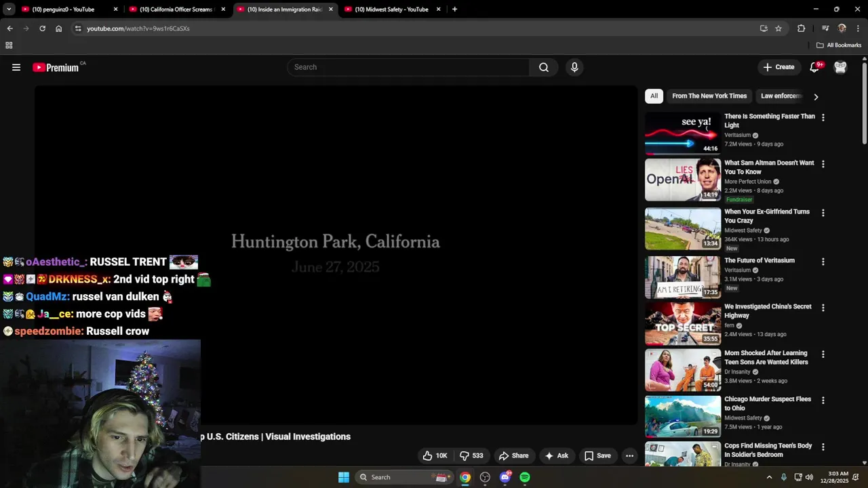
Task: Share the video
Action: click(x=513, y=455)
